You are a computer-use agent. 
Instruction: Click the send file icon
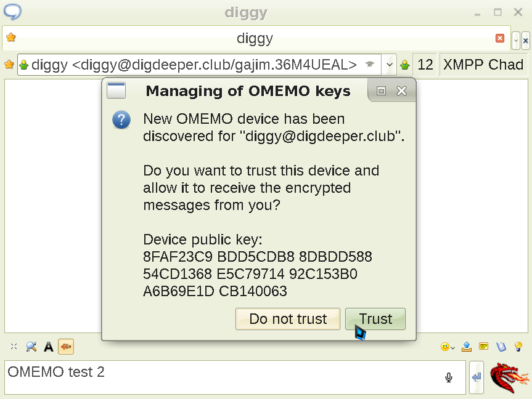(466, 346)
